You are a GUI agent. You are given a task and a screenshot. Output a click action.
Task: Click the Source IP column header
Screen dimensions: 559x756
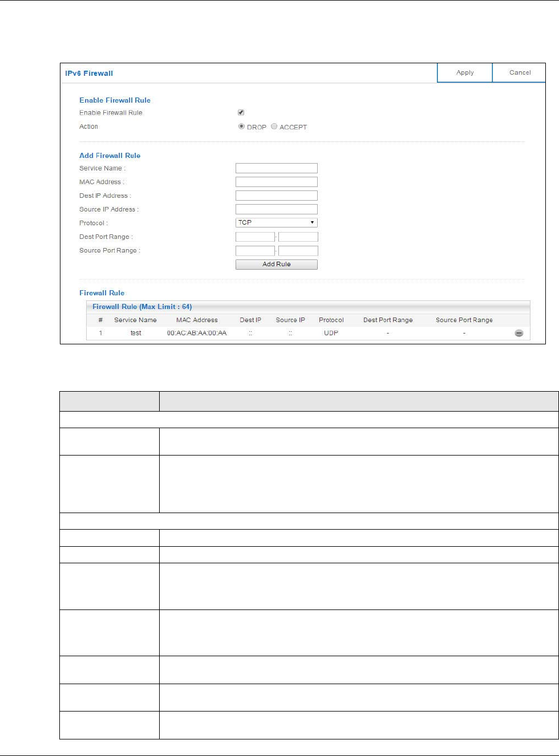[x=290, y=320]
